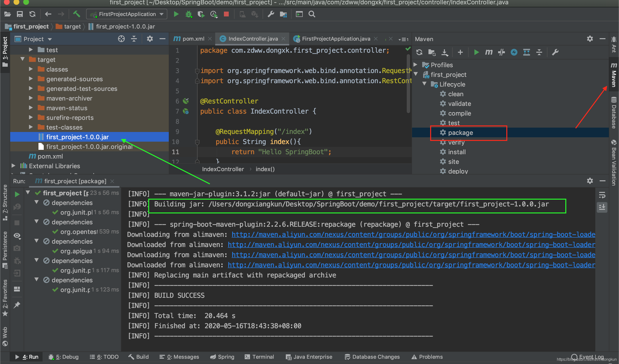Run the Maven install lifecycle goal
This screenshot has width=619, height=364.
[x=457, y=152]
